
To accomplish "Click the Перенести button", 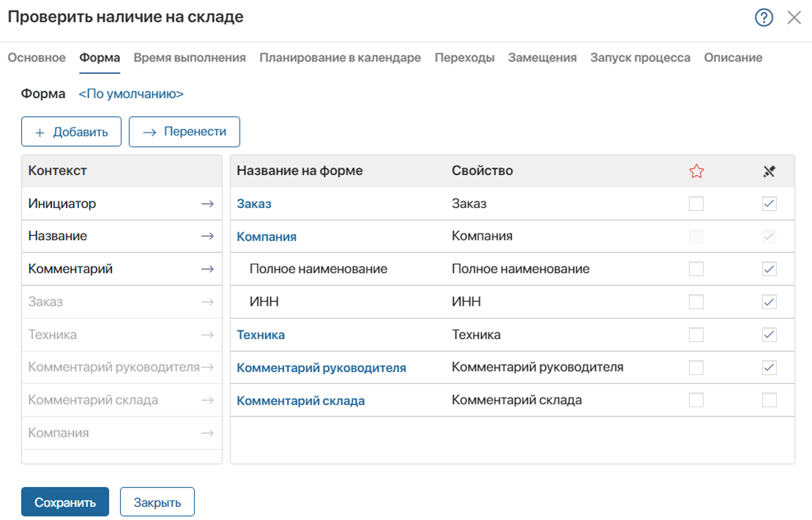I will 185,132.
